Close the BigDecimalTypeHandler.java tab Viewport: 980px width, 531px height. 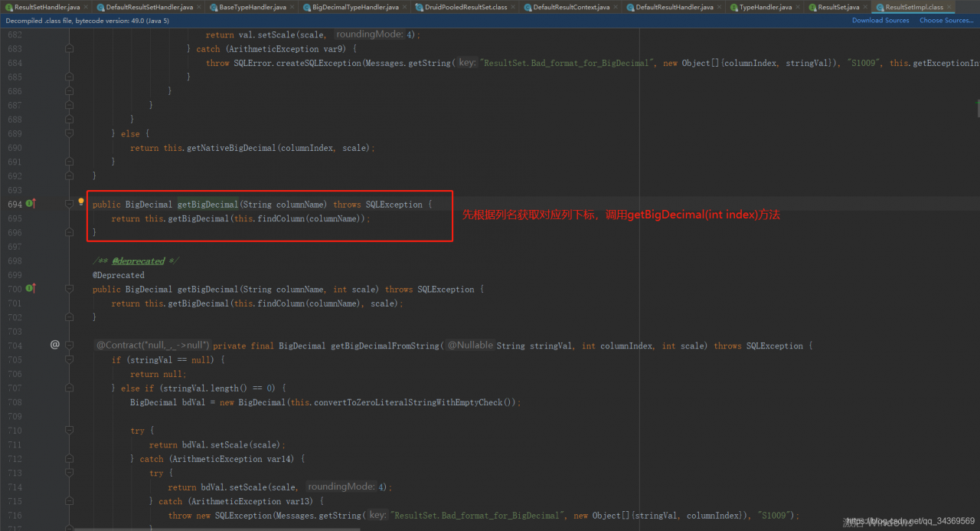pos(406,7)
